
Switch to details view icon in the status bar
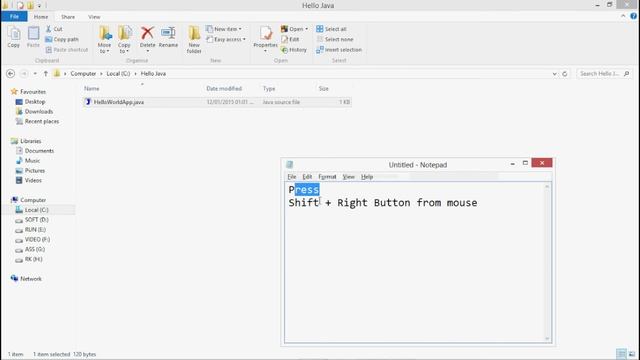coord(621,354)
